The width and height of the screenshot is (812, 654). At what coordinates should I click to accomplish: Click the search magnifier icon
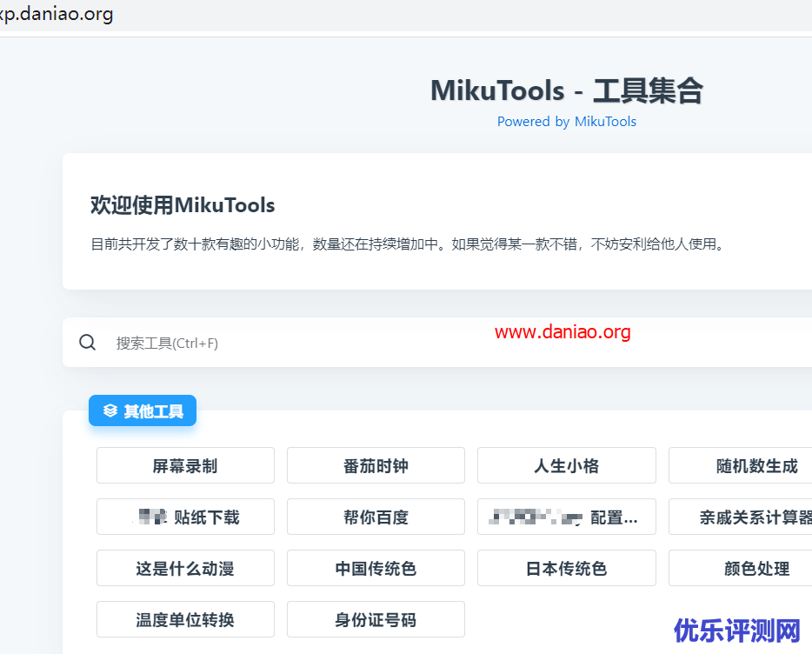87,343
